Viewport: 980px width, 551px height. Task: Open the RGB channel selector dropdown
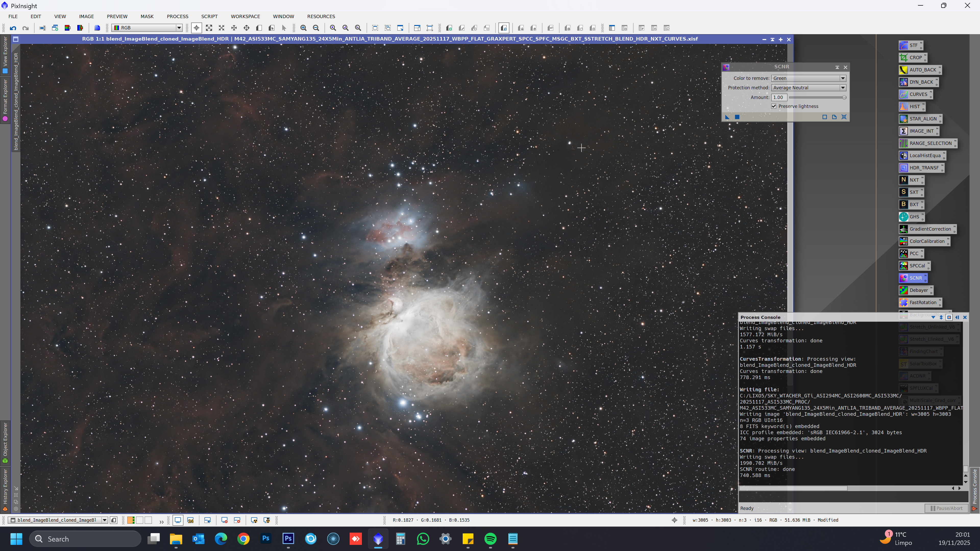tap(178, 28)
